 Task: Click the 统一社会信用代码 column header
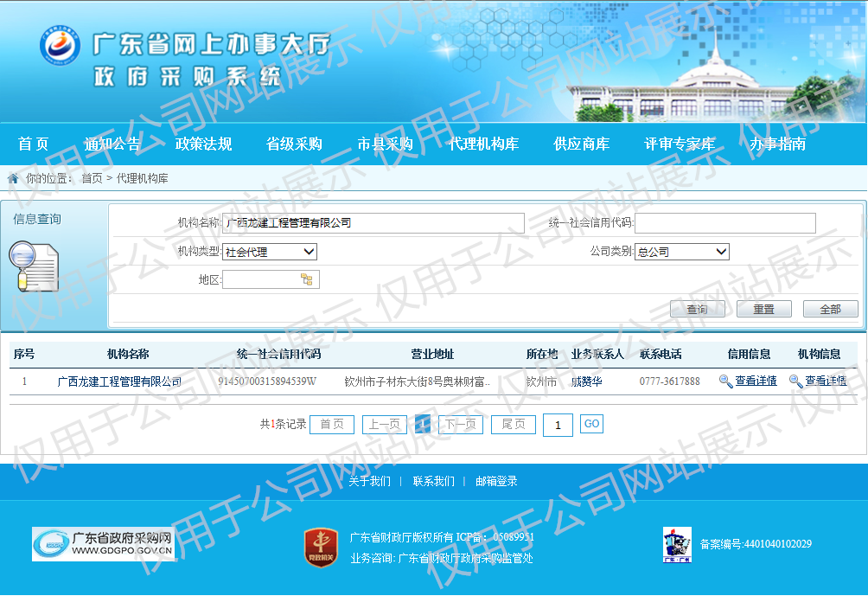(x=278, y=354)
